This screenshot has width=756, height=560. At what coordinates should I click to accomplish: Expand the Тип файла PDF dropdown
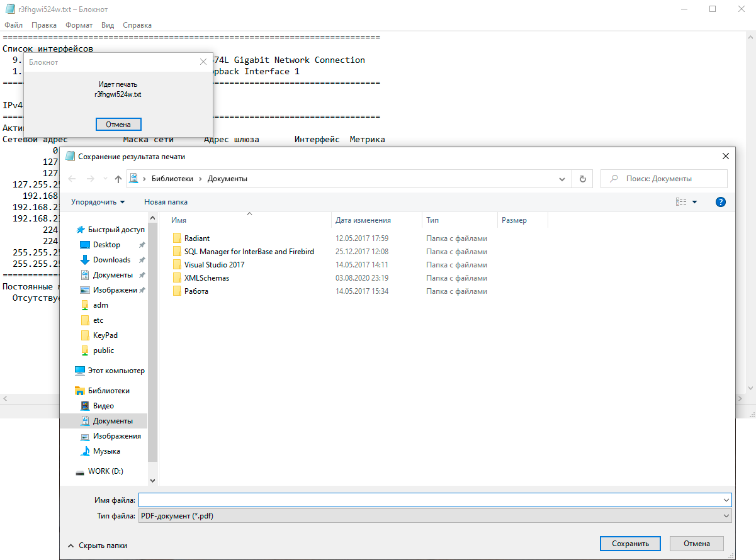[728, 516]
